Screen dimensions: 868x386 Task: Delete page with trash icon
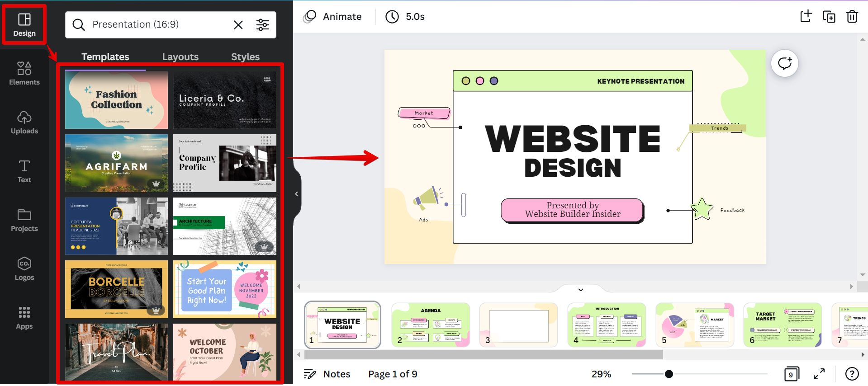[852, 17]
